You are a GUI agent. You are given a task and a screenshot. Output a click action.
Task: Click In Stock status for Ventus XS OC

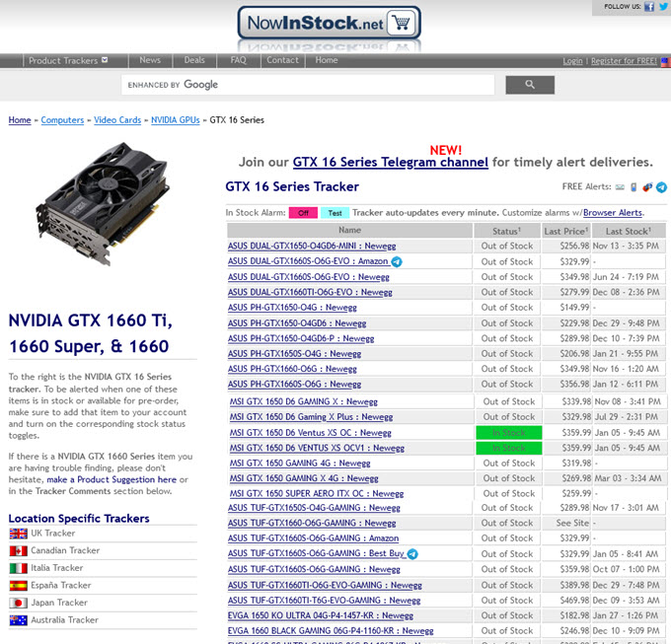(509, 433)
